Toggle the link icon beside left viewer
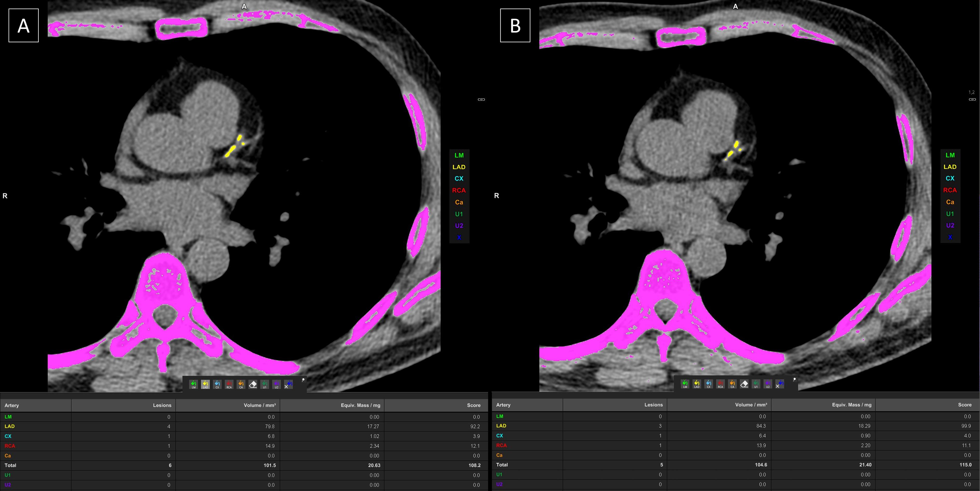 (x=481, y=100)
